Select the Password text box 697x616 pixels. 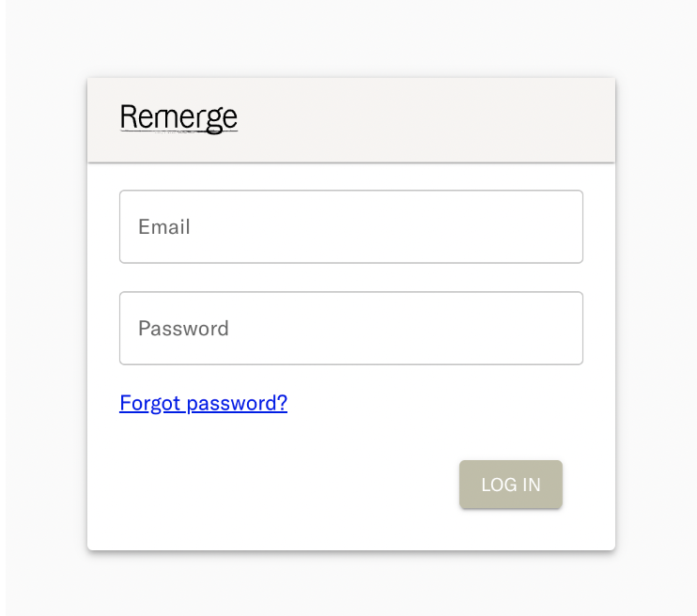coord(350,329)
